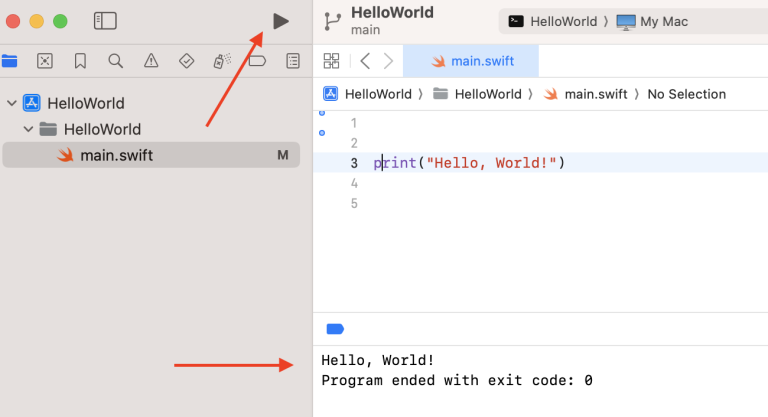768x417 pixels.
Task: Open the related items grid menu
Action: [x=331, y=61]
